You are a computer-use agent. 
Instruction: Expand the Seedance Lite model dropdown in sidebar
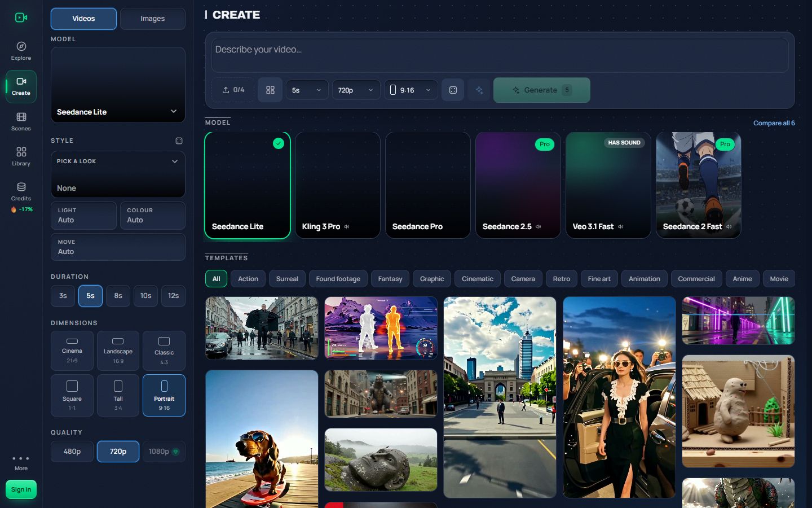118,85
